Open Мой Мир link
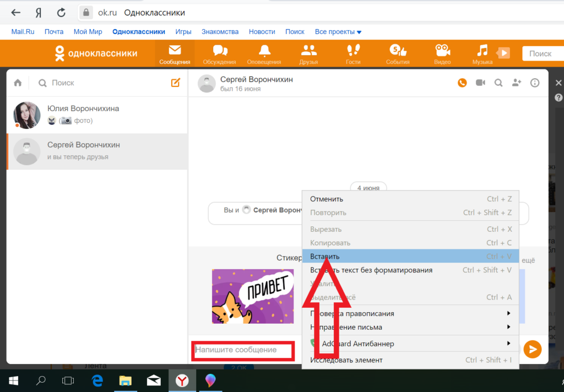Viewport: 564px width, 392px height. click(88, 31)
